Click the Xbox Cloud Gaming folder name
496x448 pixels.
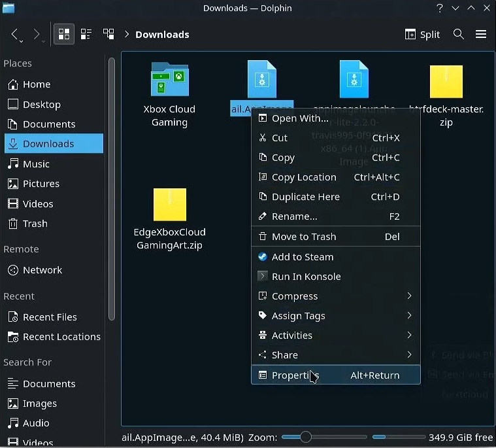pyautogui.click(x=169, y=116)
